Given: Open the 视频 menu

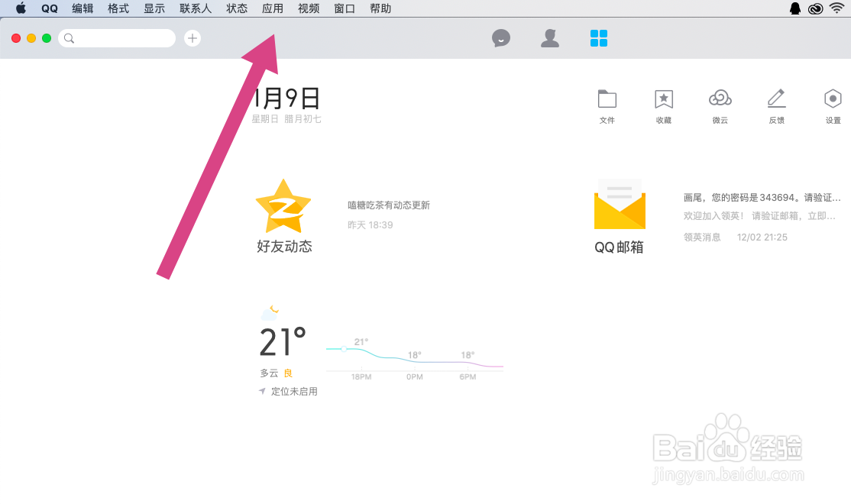Looking at the screenshot, I should pyautogui.click(x=309, y=8).
